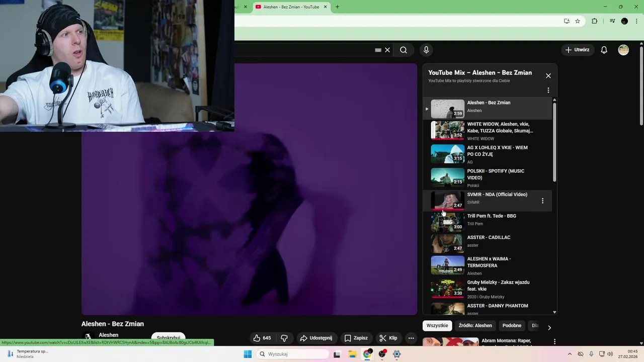Open options for Abram Montana video

tap(555, 342)
